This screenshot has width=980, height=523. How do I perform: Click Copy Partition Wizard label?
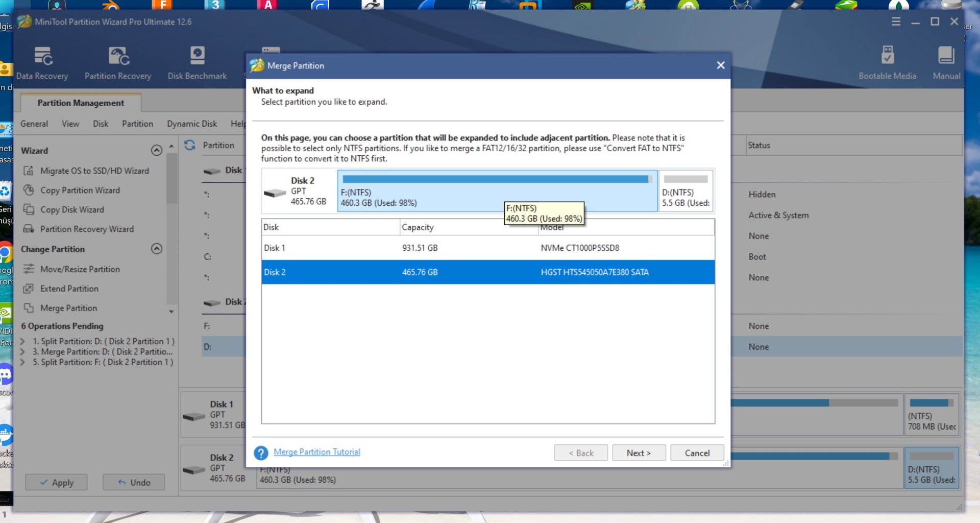pos(80,190)
